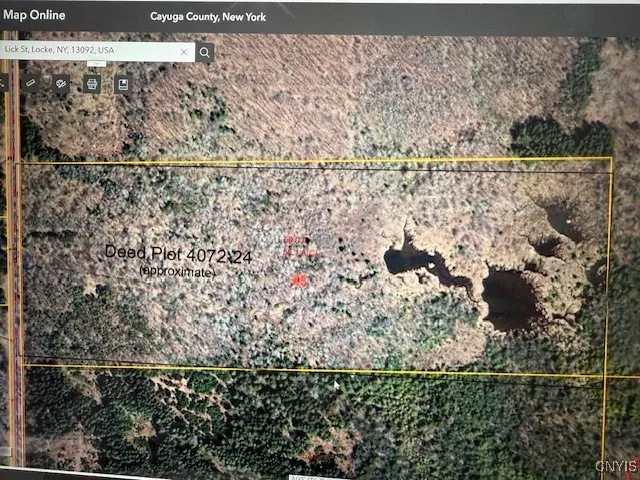
Task: Open the Draw palette tool
Action: click(x=61, y=84)
